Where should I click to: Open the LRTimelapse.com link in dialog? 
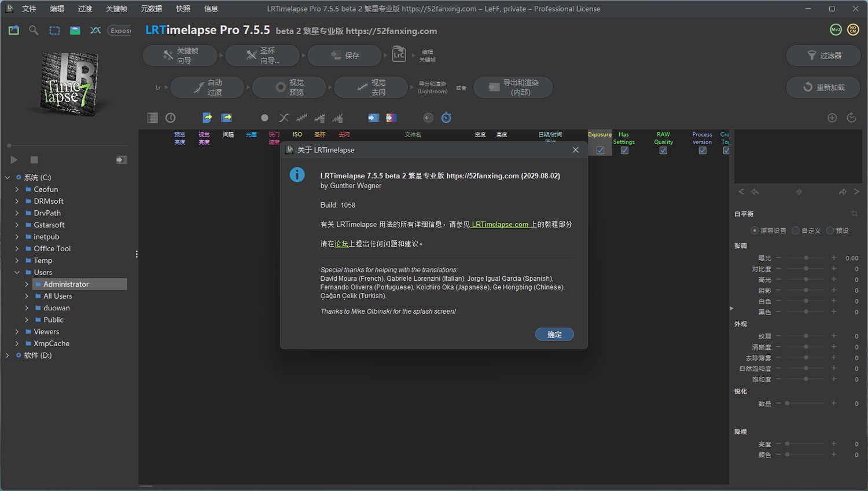click(x=500, y=224)
